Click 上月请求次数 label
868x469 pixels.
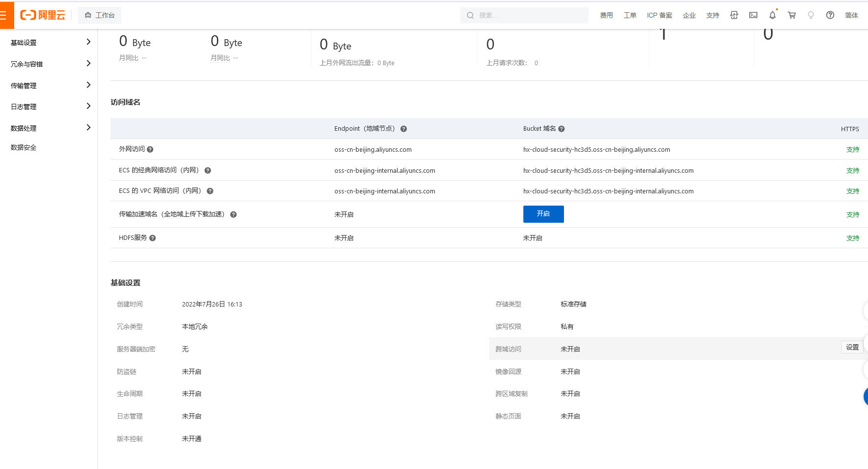(507, 63)
